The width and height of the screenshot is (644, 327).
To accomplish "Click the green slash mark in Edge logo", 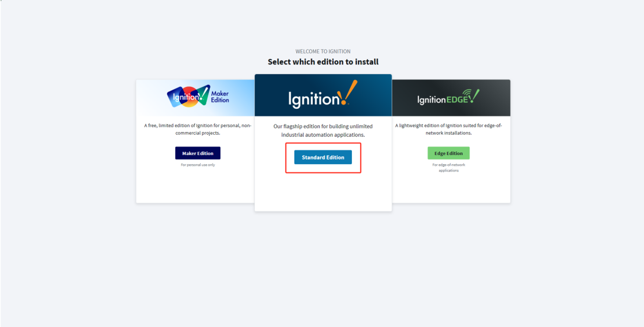I will [x=475, y=96].
